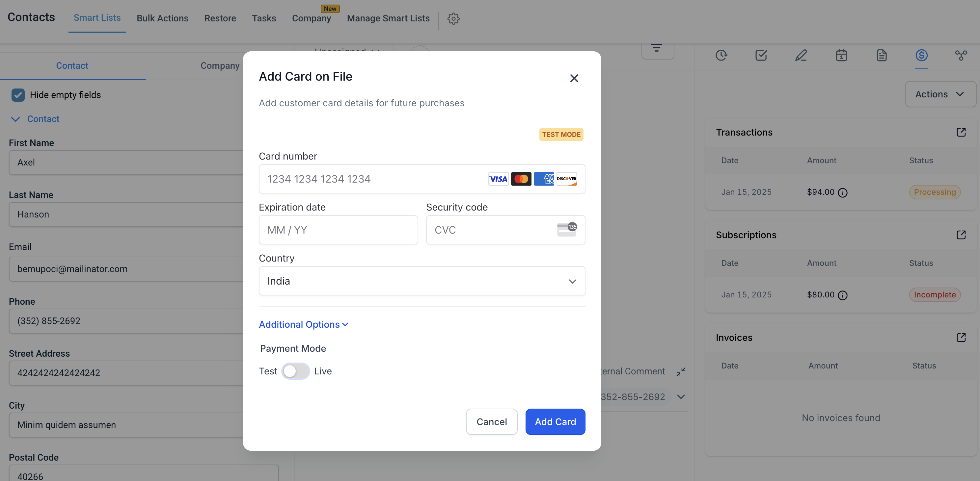Viewport: 980px width, 481px height.
Task: Click info icon next to $94.00
Action: [x=843, y=193]
